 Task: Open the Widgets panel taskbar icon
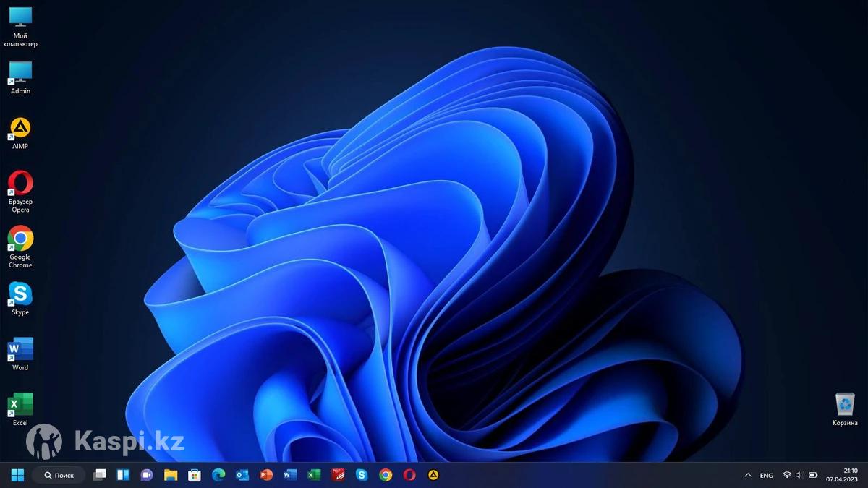pyautogui.click(x=123, y=475)
